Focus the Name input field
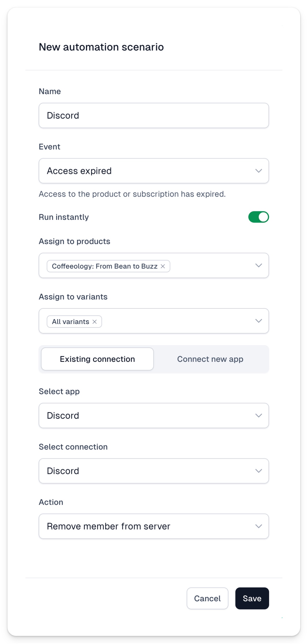This screenshot has height=644, width=308. point(154,116)
